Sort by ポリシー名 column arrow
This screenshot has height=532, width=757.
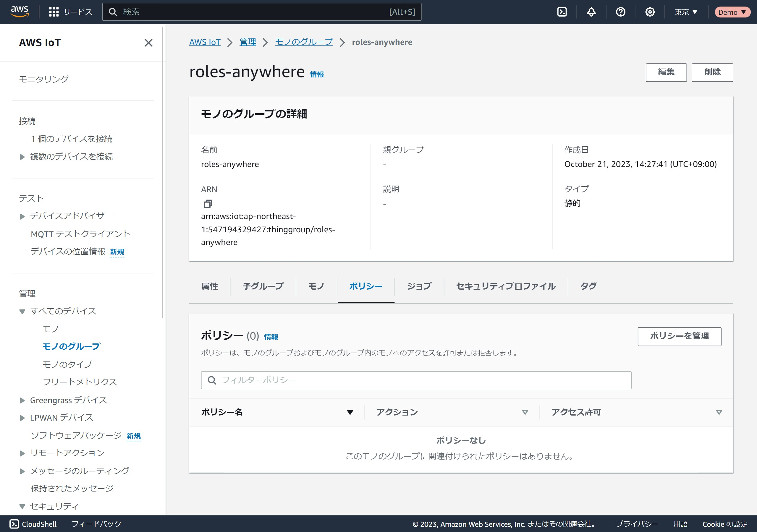pyautogui.click(x=350, y=412)
